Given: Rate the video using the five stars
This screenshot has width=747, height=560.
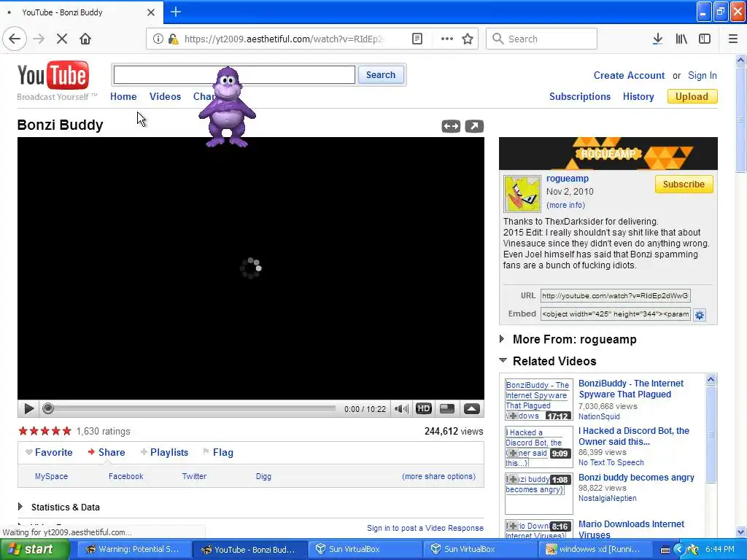Looking at the screenshot, I should [44, 432].
